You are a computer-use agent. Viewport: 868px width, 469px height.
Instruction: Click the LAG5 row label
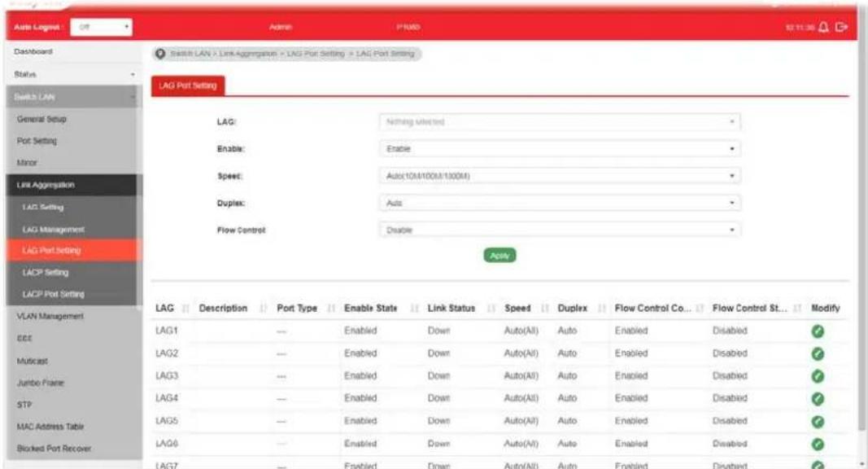tap(167, 421)
